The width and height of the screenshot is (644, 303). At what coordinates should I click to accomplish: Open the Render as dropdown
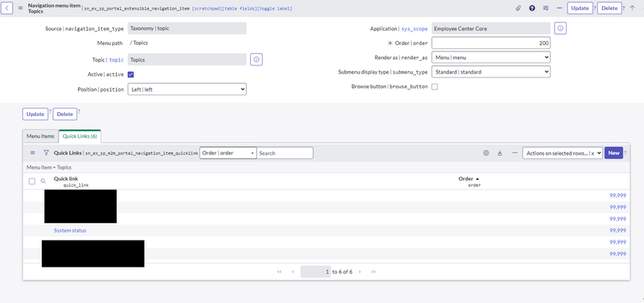click(491, 58)
